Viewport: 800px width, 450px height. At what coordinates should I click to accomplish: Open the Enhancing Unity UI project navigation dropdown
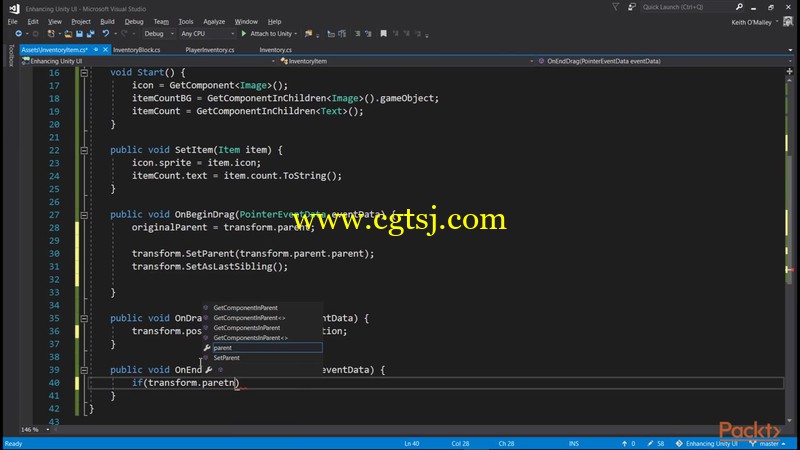[x=148, y=61]
